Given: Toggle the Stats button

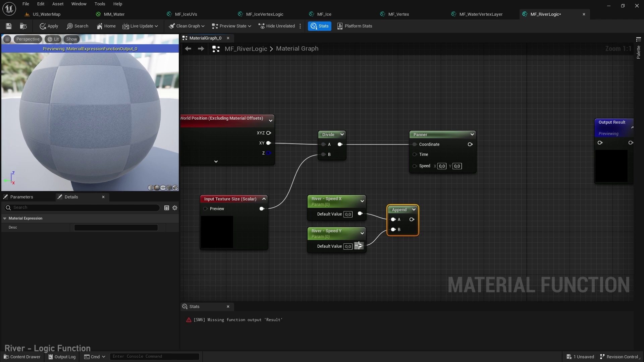Looking at the screenshot, I should [x=320, y=26].
